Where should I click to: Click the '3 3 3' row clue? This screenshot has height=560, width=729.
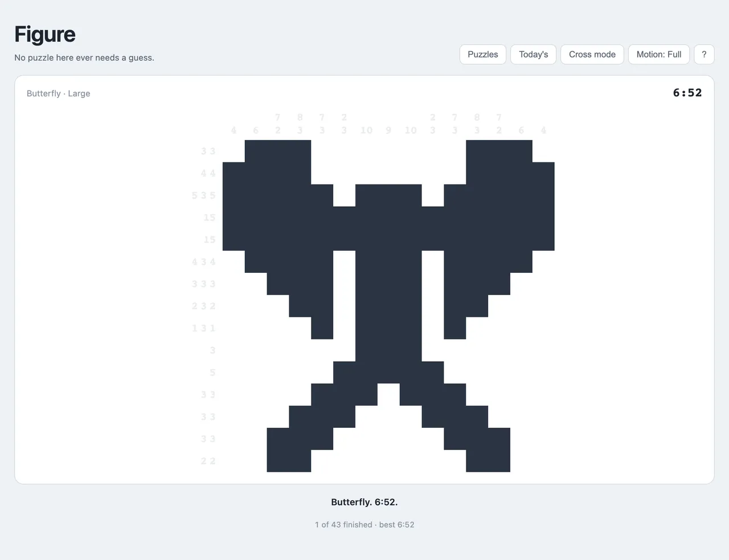204,284
